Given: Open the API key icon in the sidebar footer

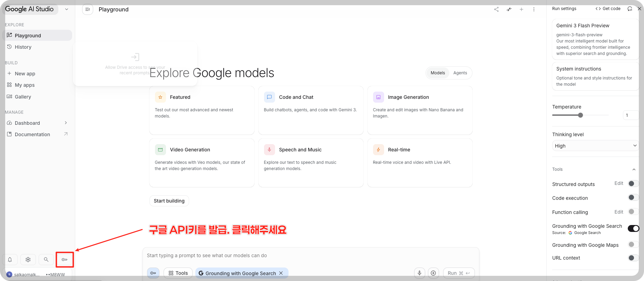Looking at the screenshot, I should pos(65,260).
